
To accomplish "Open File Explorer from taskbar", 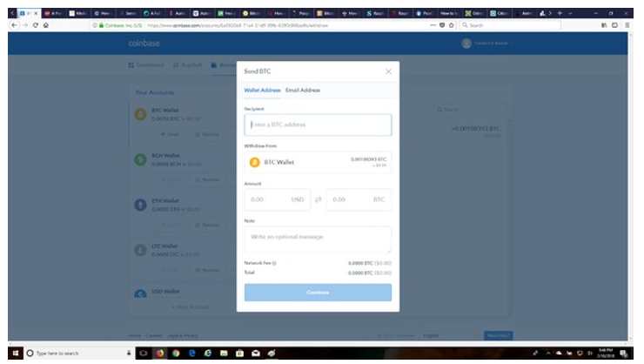I will point(224,353).
